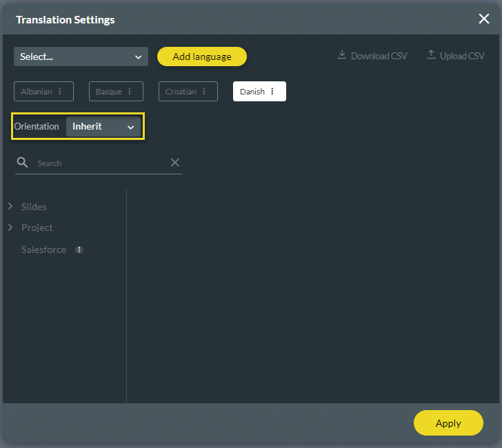The width and height of the screenshot is (502, 448).
Task: Click the magnifier search icon
Action: 23,163
